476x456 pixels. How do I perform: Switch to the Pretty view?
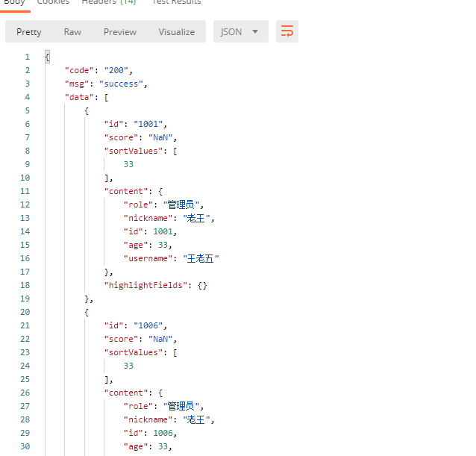(x=29, y=32)
